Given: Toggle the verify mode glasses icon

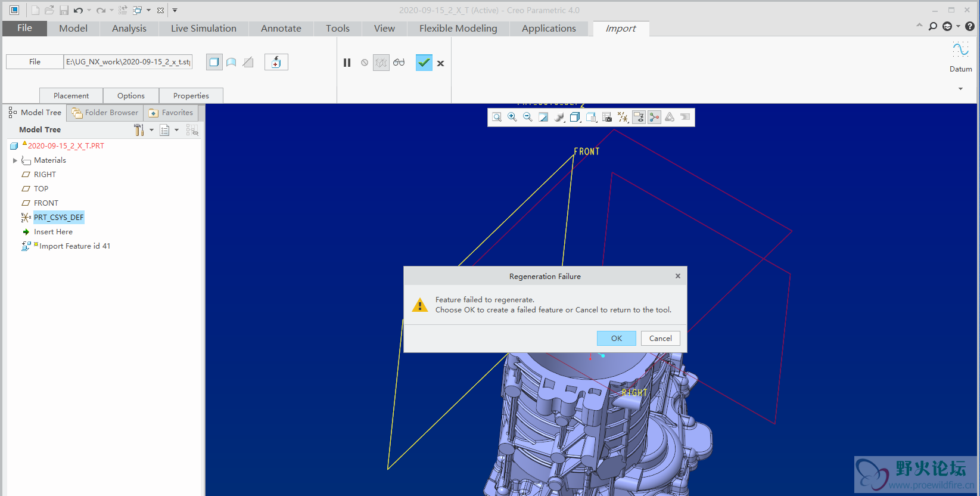Looking at the screenshot, I should point(399,63).
